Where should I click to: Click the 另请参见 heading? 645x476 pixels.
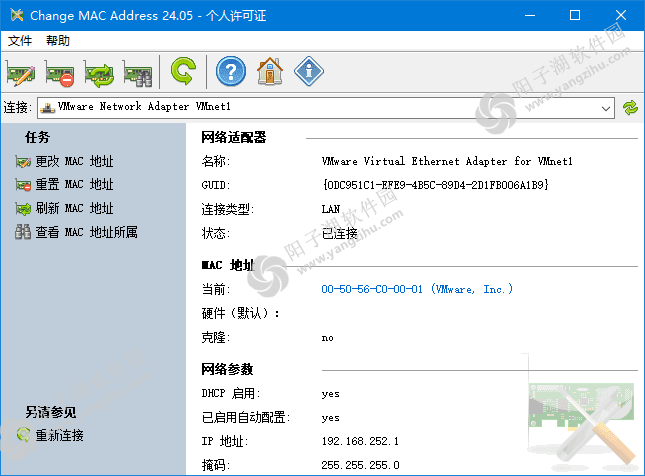click(x=51, y=412)
